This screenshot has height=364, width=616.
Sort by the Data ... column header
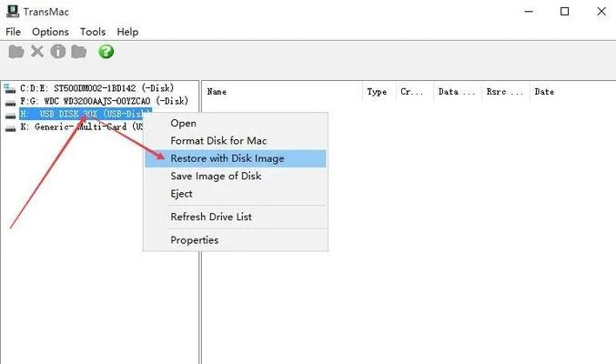pos(458,92)
